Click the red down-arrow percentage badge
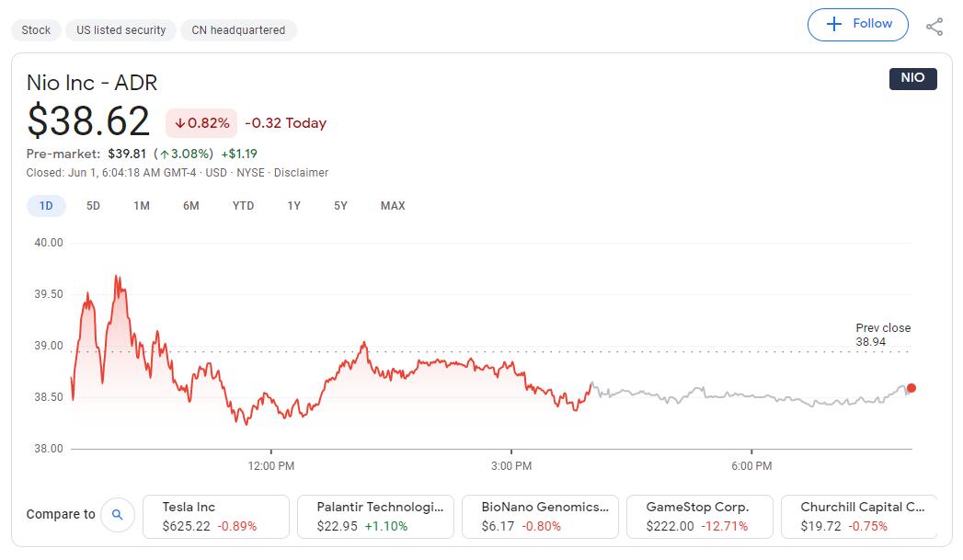The height and width of the screenshot is (560, 963). (201, 122)
